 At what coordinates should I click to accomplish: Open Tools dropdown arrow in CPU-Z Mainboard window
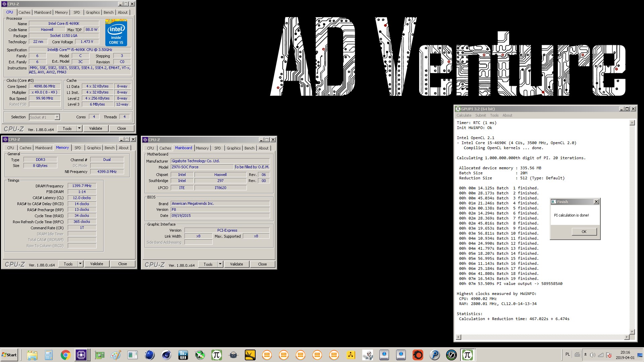(220, 264)
